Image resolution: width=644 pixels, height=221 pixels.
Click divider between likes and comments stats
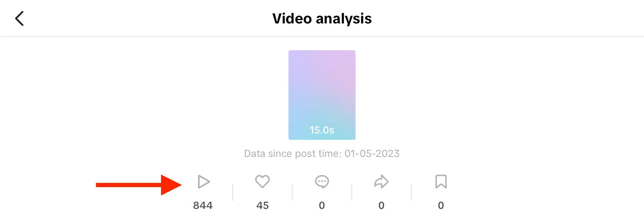coord(292,193)
